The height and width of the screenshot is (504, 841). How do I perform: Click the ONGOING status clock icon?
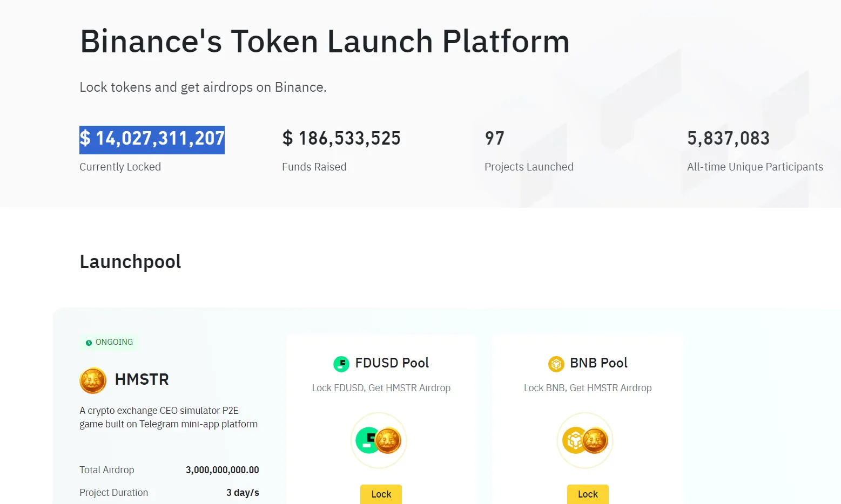click(x=89, y=343)
